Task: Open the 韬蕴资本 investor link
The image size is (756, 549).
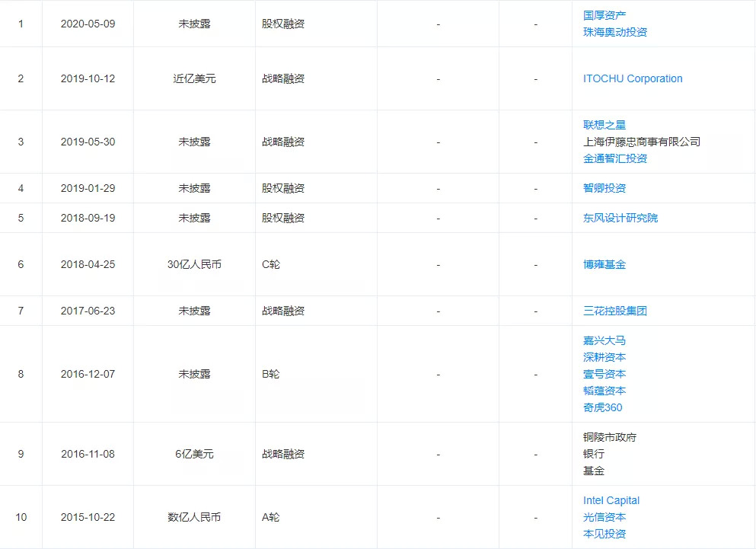Action: click(x=604, y=391)
